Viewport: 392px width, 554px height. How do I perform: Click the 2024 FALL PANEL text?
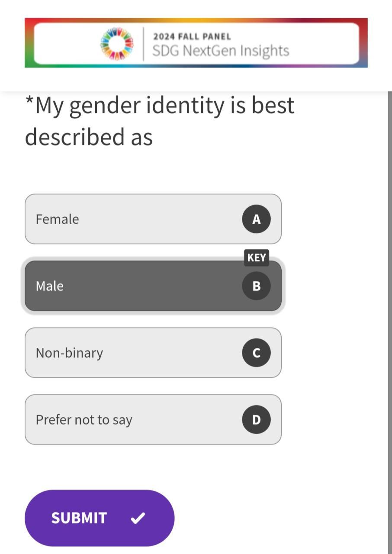click(x=192, y=37)
